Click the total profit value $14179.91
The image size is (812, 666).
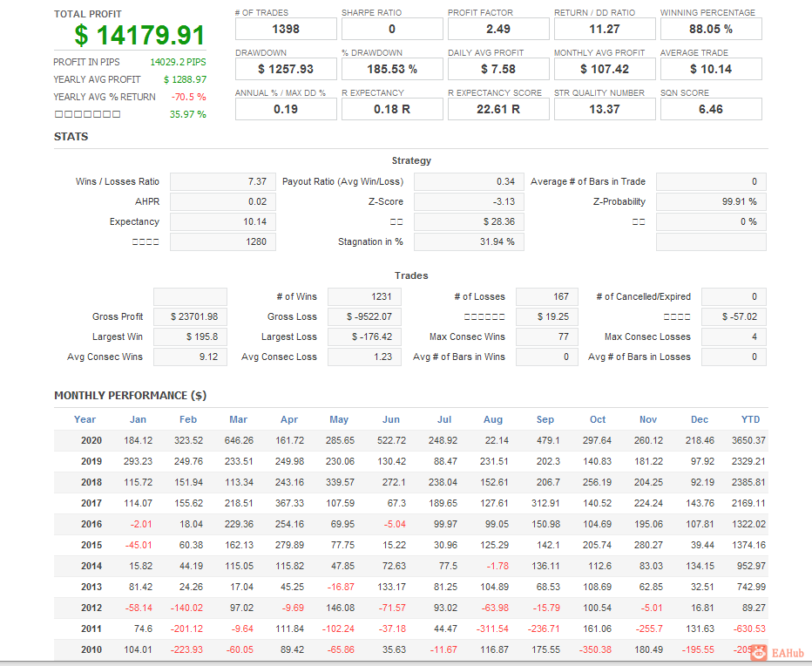139,36
